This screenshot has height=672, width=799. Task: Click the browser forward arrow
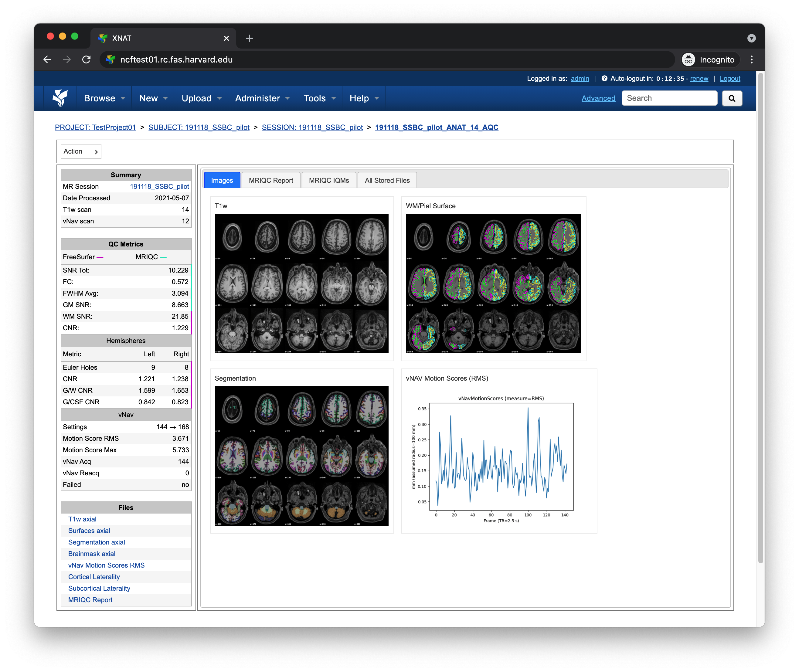[67, 59]
